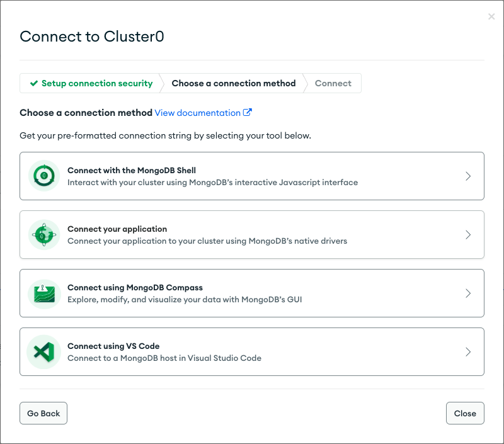Click the Connect to Cluster0 heading
The width and height of the screenshot is (504, 444).
[92, 37]
